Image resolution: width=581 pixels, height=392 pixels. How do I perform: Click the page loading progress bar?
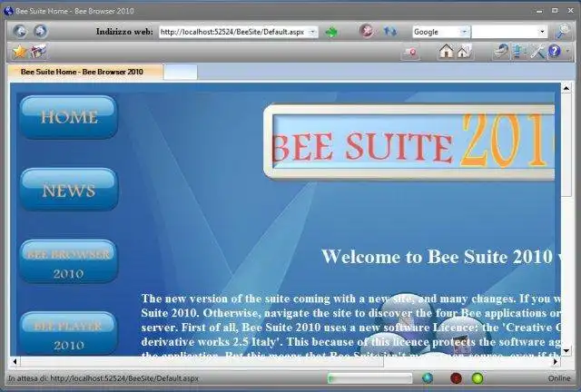369,378
